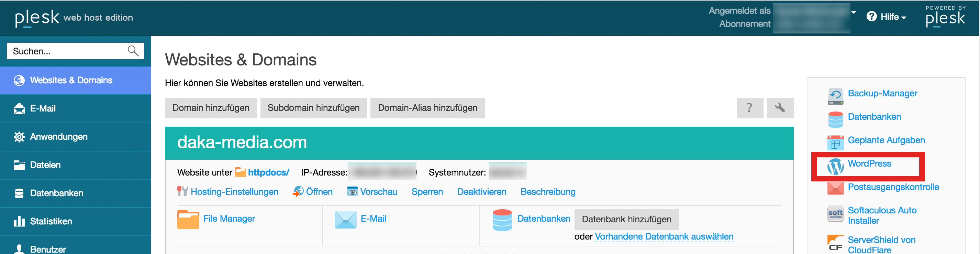Click Vorhandene Datenbank auswählen link

pyautogui.click(x=664, y=236)
